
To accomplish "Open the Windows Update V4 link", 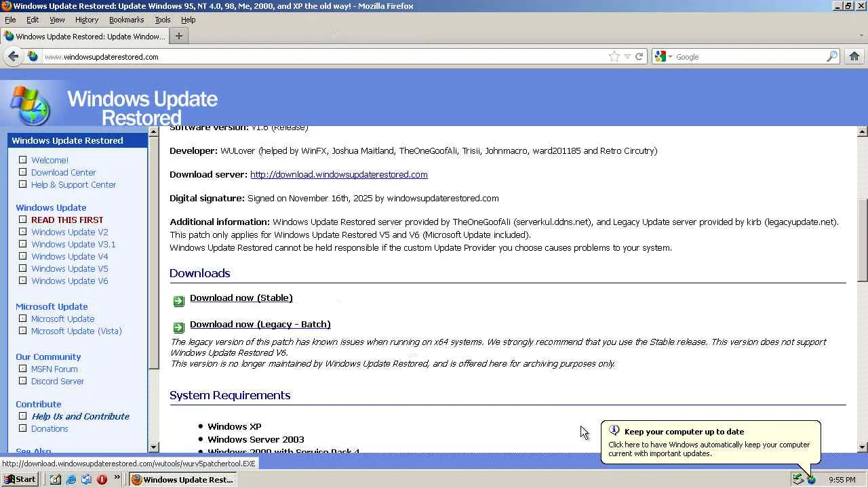I will click(69, 256).
